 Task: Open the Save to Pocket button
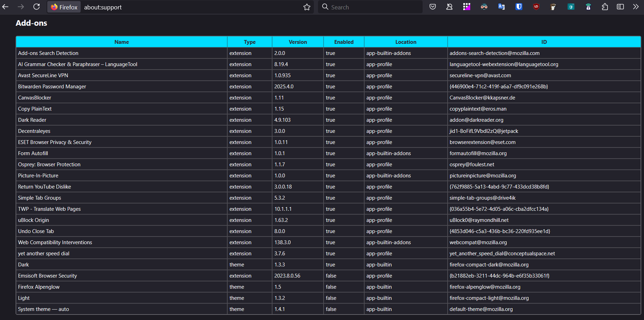[x=433, y=7]
